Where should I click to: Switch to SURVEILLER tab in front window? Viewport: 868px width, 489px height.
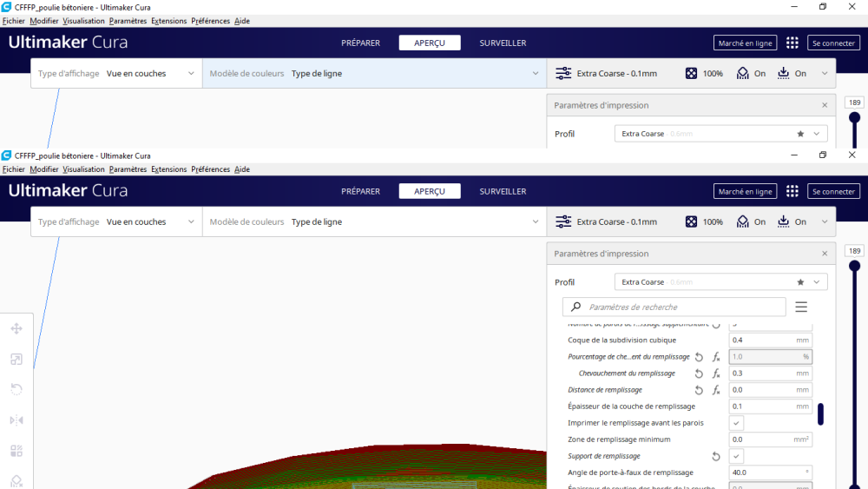[x=503, y=191]
